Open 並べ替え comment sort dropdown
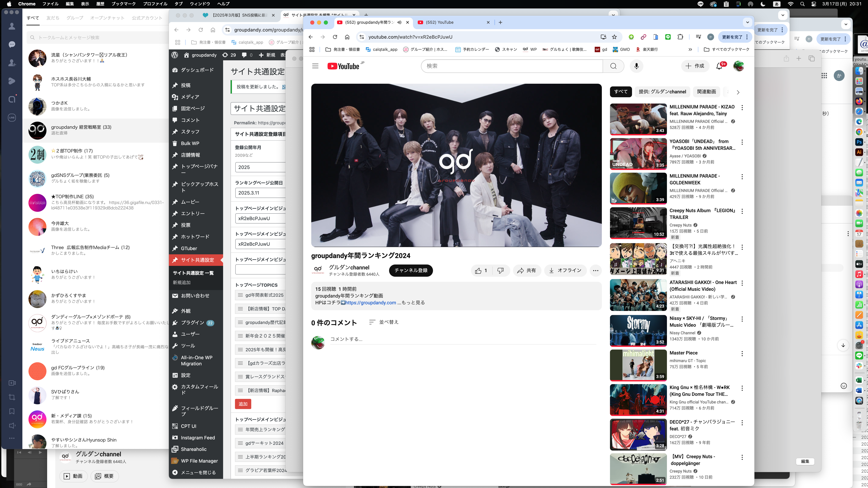This screenshot has height=488, width=868. click(384, 322)
